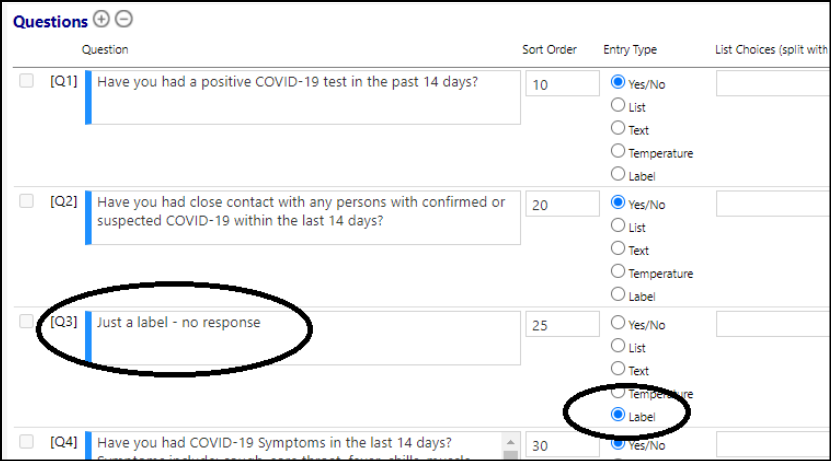Switch Q3 entry type to Yes/No

click(x=618, y=323)
